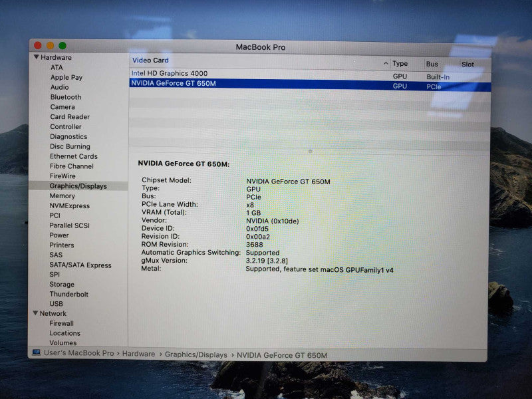Sort by Bus column header
532x399 pixels.
tap(432, 64)
